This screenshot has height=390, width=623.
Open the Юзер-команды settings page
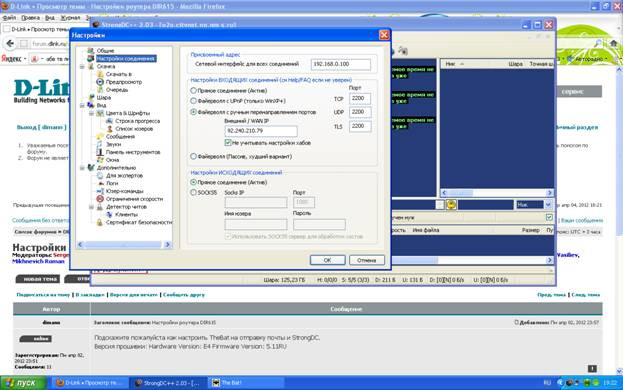124,191
